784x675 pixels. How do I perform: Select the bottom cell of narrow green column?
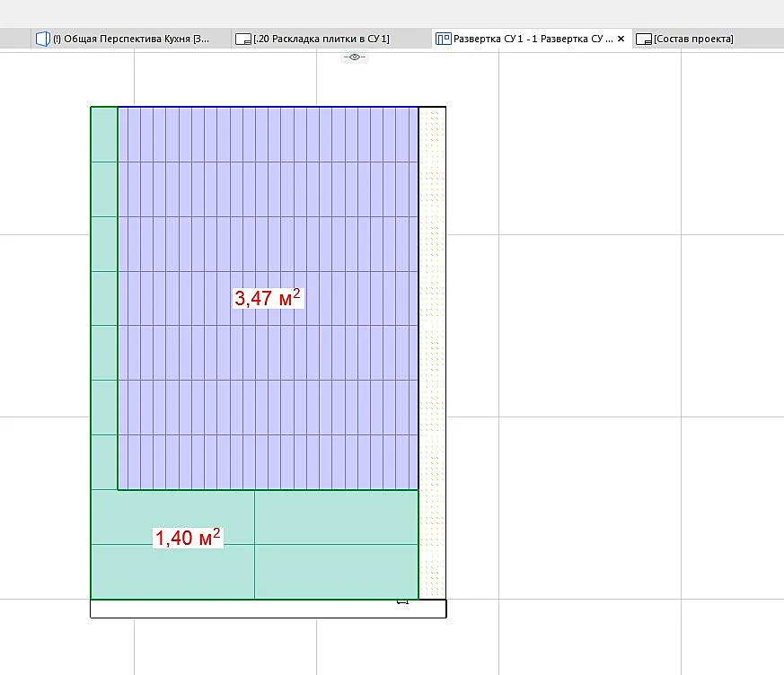tap(104, 462)
